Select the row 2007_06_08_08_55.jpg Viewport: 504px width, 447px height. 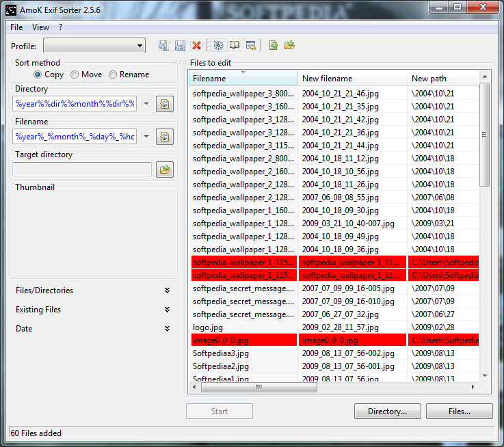tap(334, 198)
